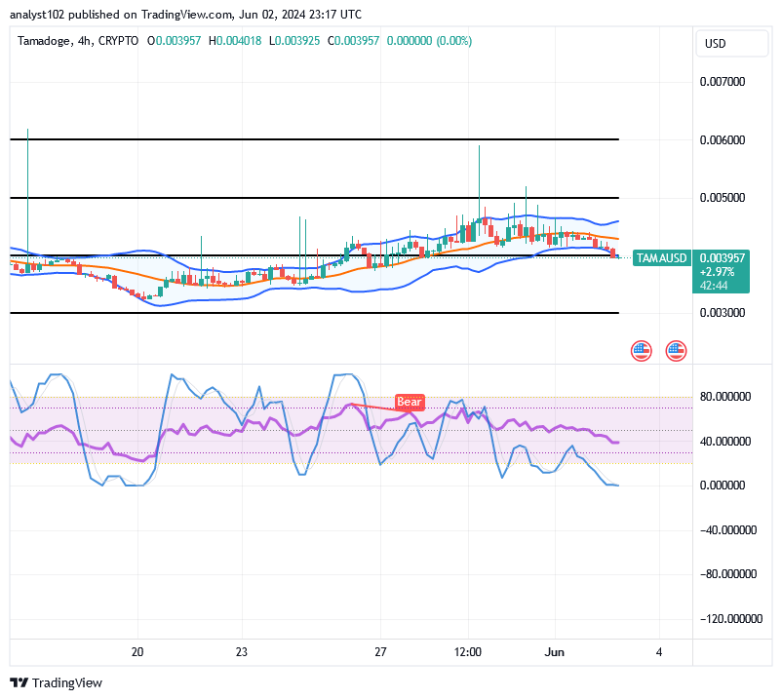Image resolution: width=782 pixels, height=700 pixels.
Task: Click the horizontal line at 0.005000 level
Action: click(x=314, y=198)
